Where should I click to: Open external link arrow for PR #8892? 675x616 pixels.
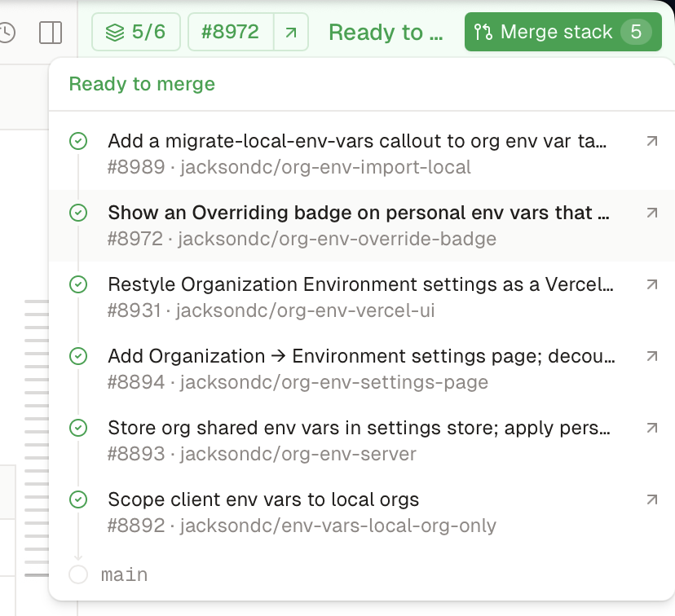(651, 499)
